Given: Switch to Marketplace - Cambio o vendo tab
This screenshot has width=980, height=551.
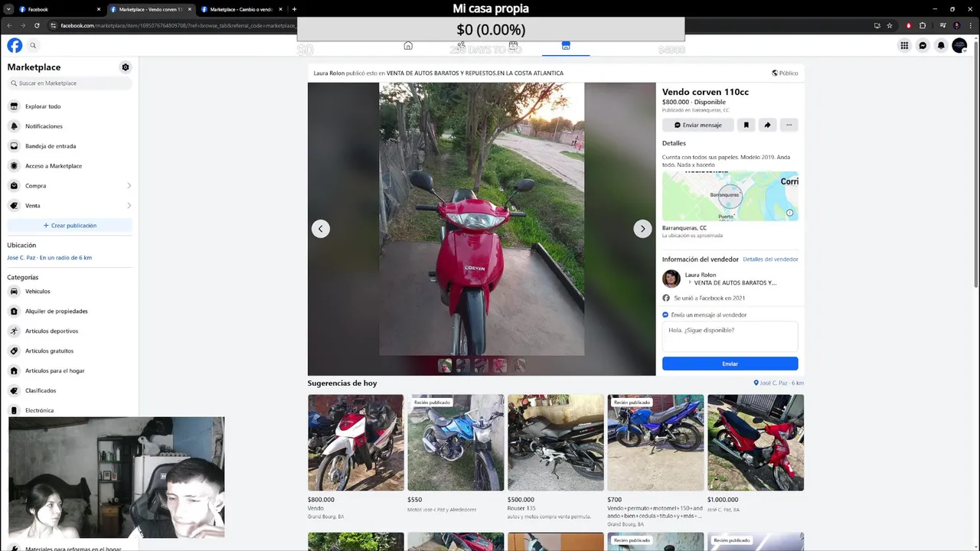Looking at the screenshot, I should click(241, 9).
